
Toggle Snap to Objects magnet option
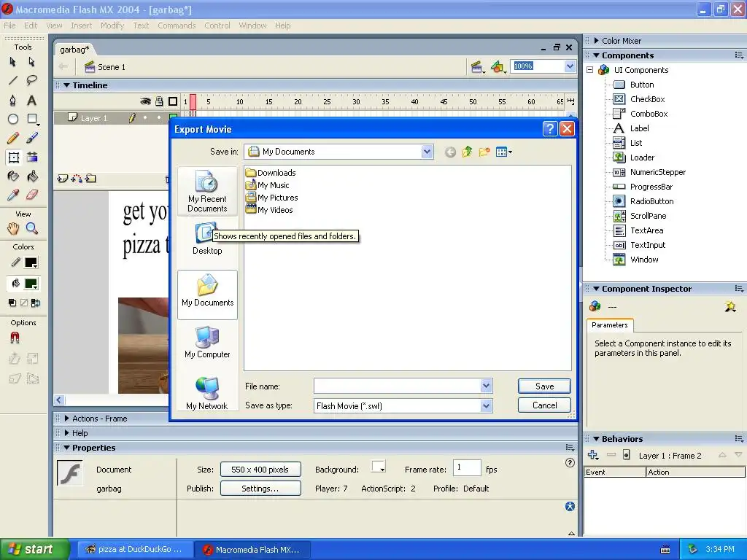pos(15,338)
